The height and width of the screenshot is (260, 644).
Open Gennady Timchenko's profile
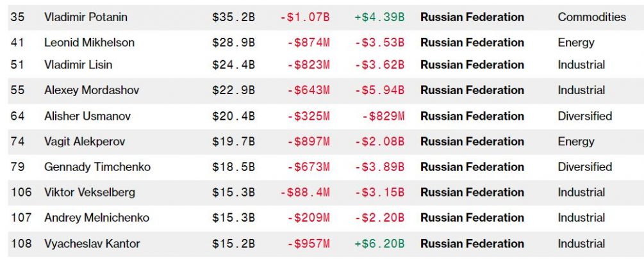click(97, 167)
